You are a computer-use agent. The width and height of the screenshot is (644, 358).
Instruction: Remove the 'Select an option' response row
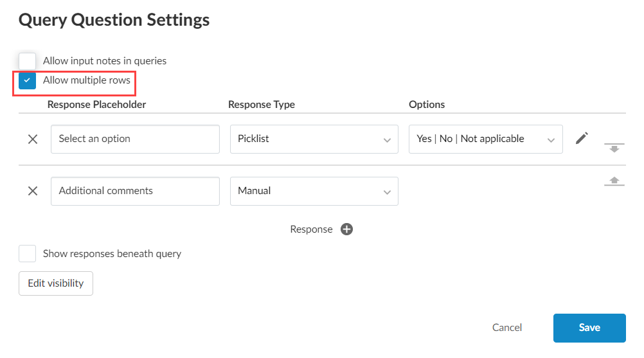pos(33,139)
